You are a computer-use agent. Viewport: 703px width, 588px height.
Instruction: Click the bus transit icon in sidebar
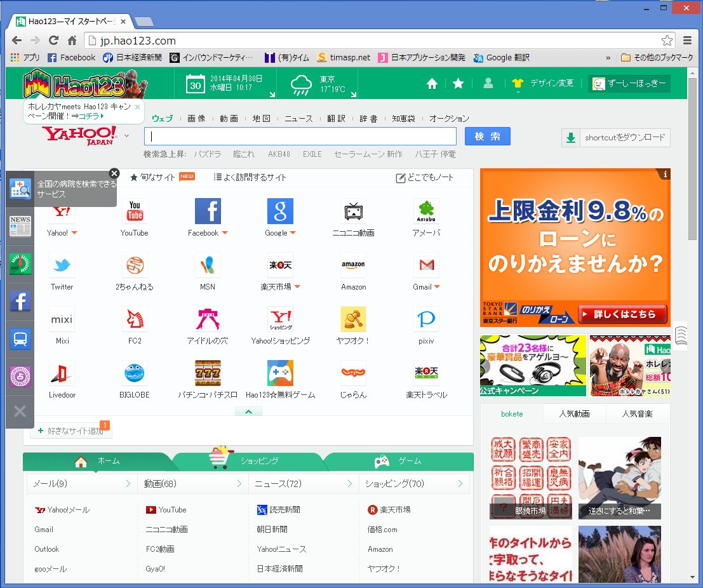pos(20,338)
